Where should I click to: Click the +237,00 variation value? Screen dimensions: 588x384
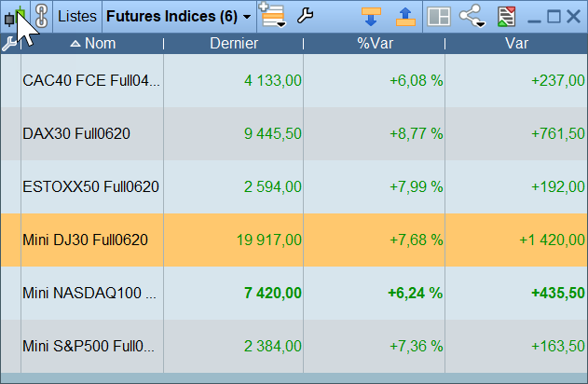(558, 81)
